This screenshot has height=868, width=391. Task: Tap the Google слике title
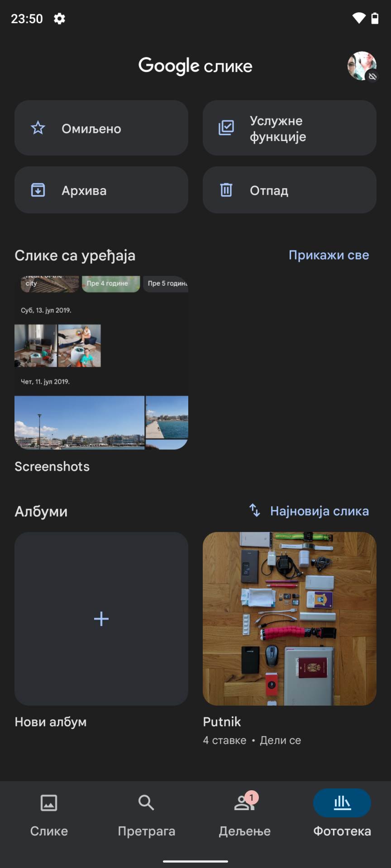(195, 66)
